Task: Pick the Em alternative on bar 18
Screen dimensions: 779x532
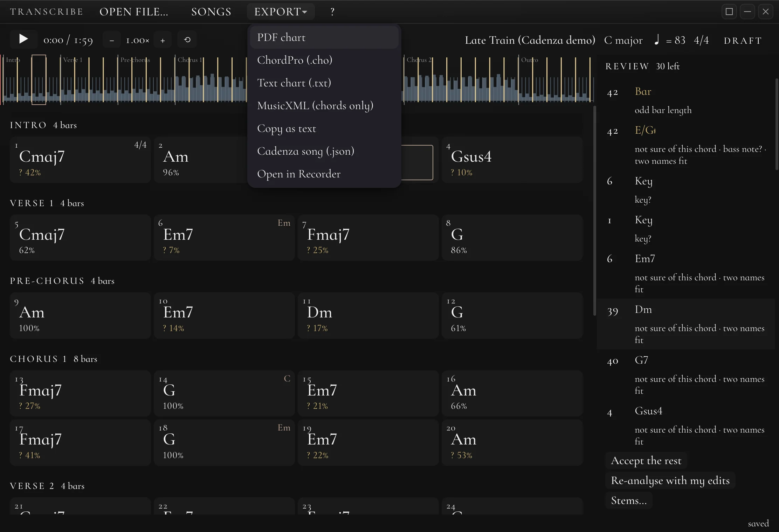Action: [284, 428]
